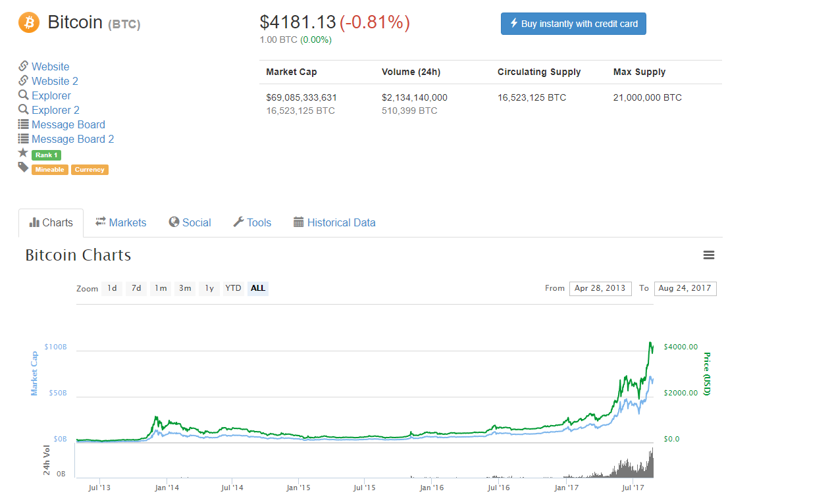Switch to the Charts tab
The image size is (830, 504).
click(51, 222)
